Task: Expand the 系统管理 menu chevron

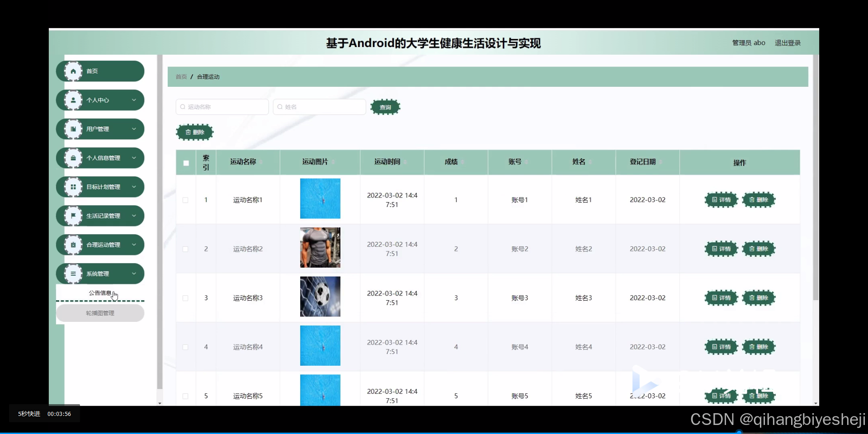Action: 134,274
